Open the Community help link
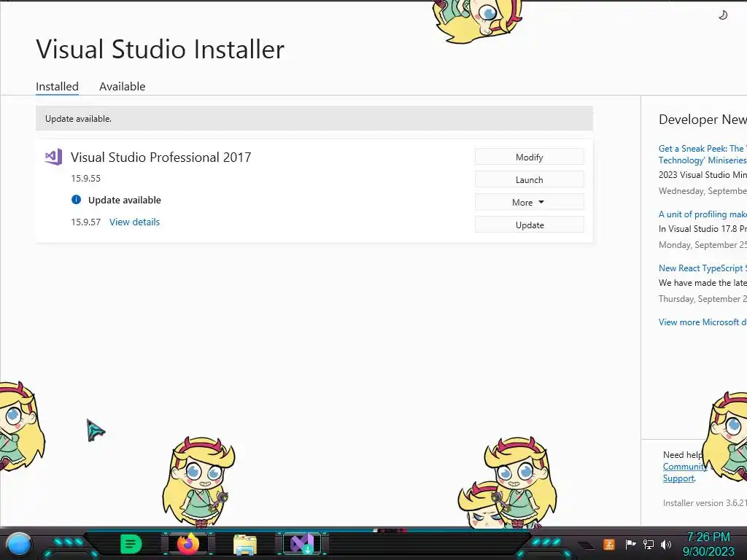 pos(684,467)
